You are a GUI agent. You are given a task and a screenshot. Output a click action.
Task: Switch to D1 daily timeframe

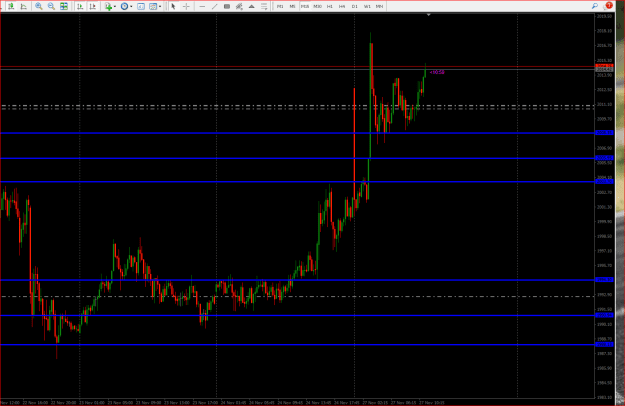[x=355, y=6]
